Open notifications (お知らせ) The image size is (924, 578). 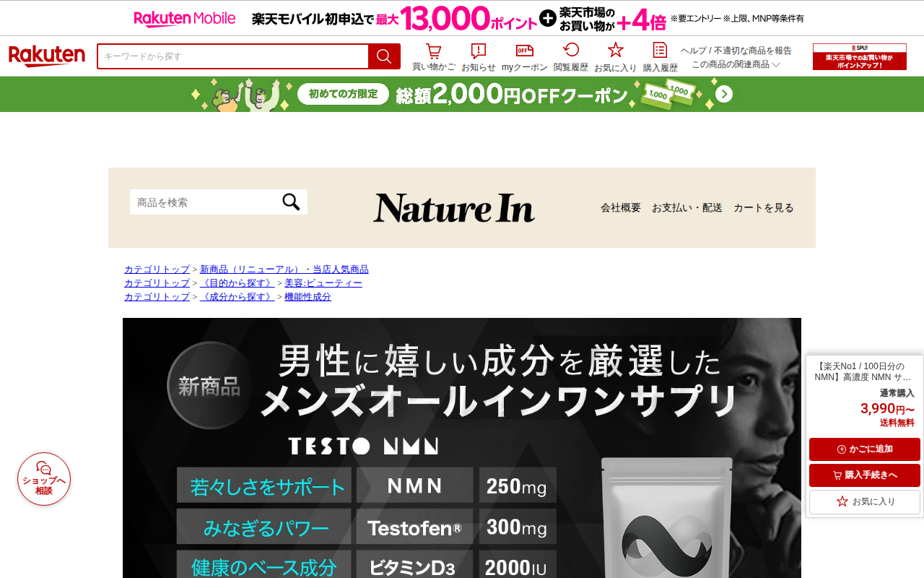pyautogui.click(x=479, y=57)
